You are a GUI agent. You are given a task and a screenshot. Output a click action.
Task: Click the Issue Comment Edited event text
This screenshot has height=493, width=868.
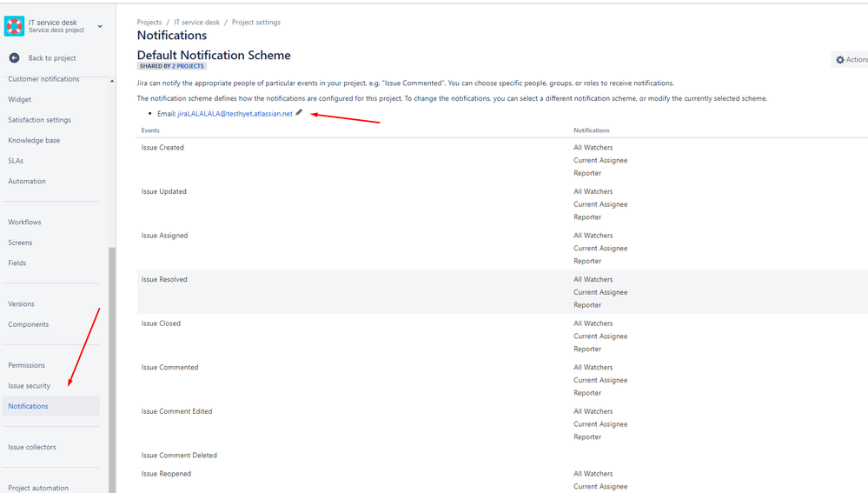176,411
